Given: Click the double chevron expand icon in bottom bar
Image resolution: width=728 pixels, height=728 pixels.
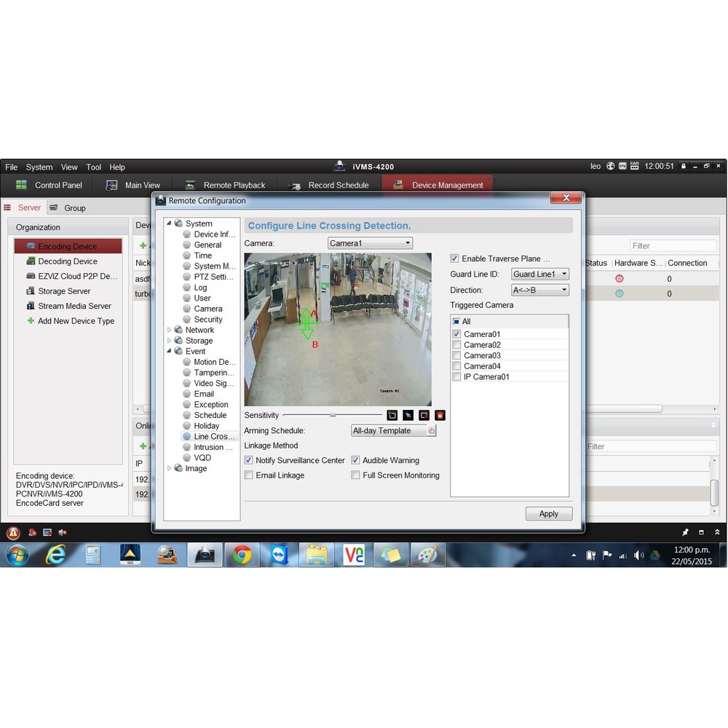Looking at the screenshot, I should (x=717, y=532).
